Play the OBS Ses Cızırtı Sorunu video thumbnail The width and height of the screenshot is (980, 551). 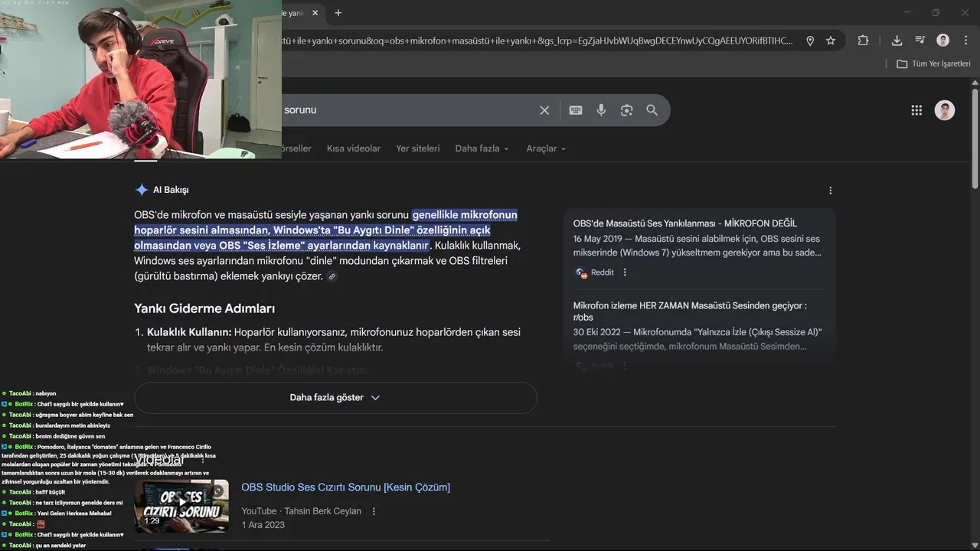click(181, 506)
